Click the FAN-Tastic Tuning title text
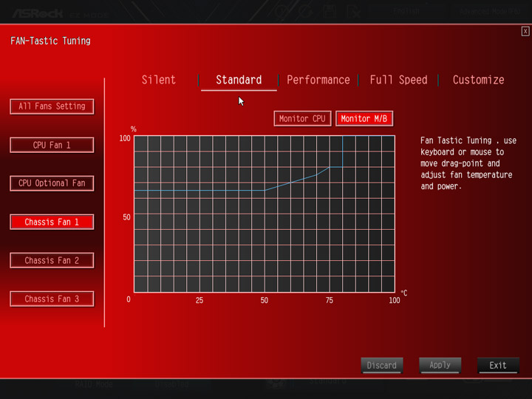532x399 pixels. 50,41
